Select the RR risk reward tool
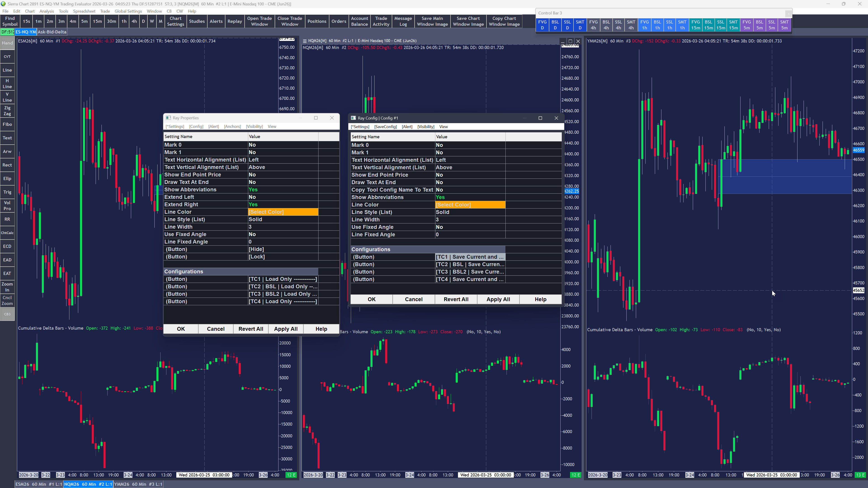This screenshot has width=868, height=488. pyautogui.click(x=7, y=219)
